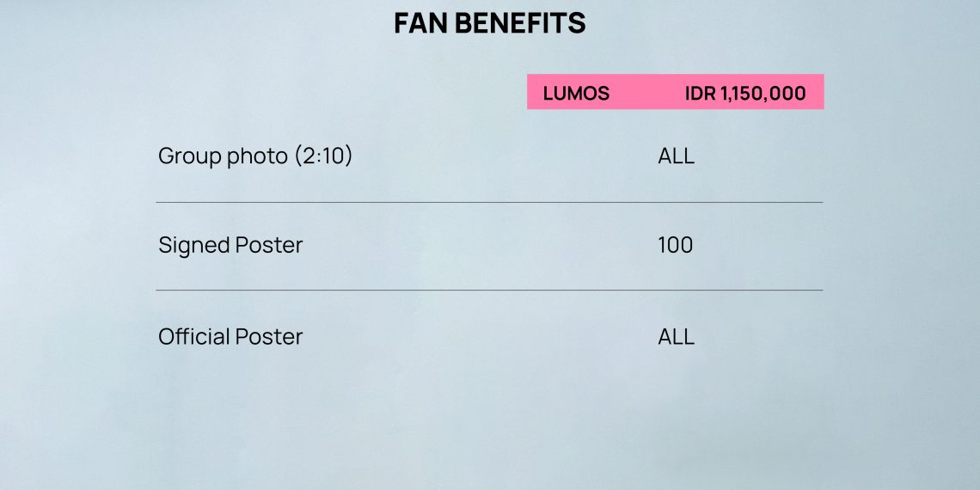Select the Signed Poster row label
The image size is (980, 490).
pos(230,245)
